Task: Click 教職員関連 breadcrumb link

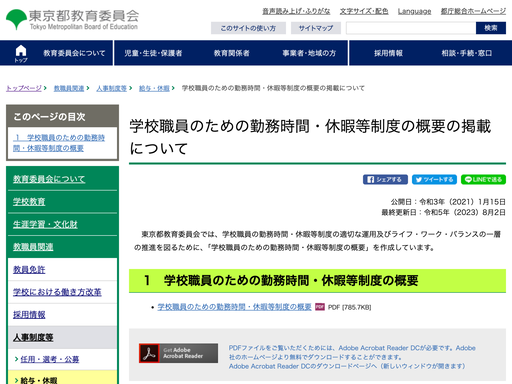Action: point(69,88)
